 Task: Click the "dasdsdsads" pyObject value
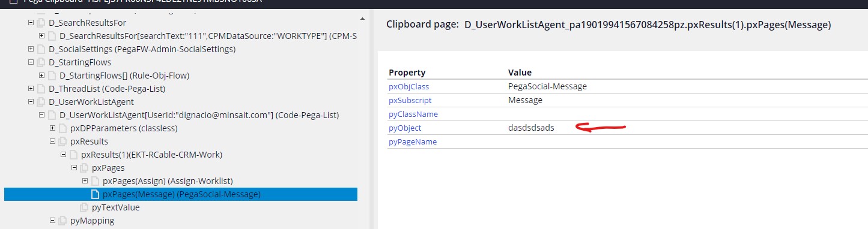tap(531, 128)
